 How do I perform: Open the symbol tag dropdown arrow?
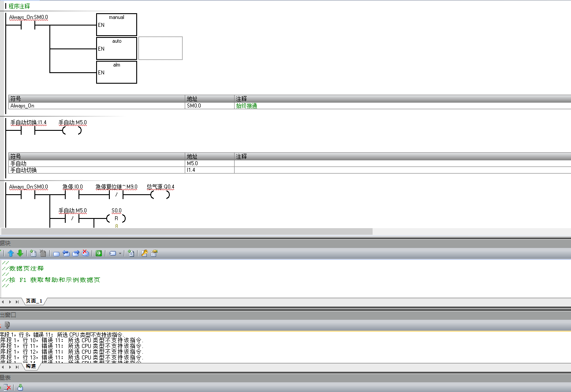point(120,254)
